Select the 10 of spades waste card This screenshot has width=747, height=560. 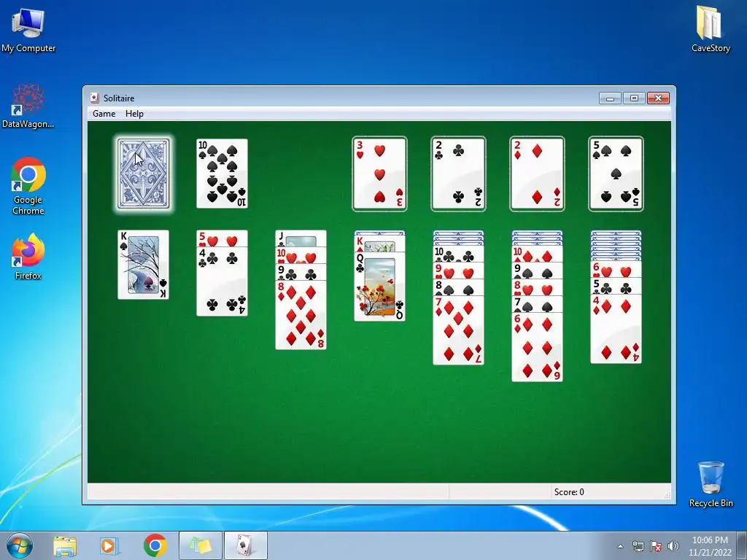point(222,174)
